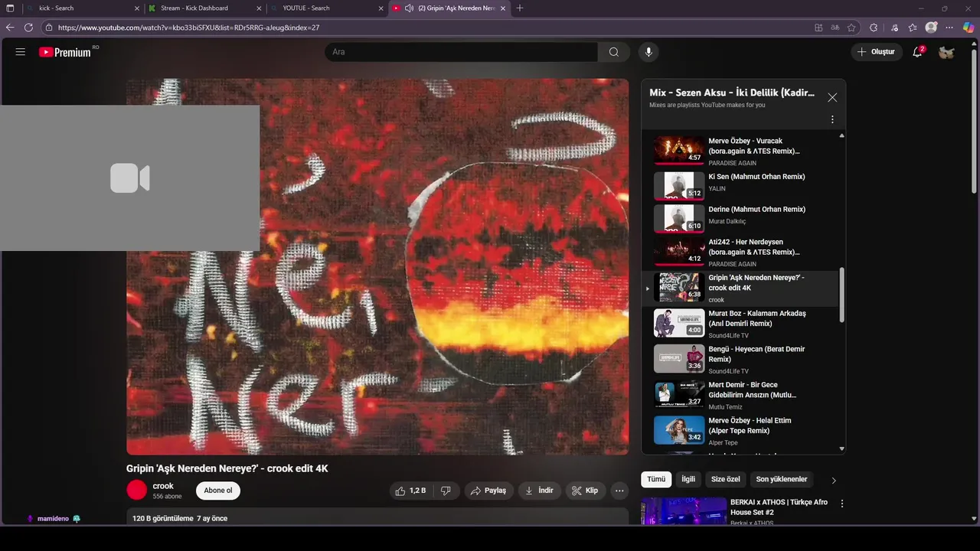This screenshot has width=980, height=551.
Task: View site information lock icon
Action: 49,28
